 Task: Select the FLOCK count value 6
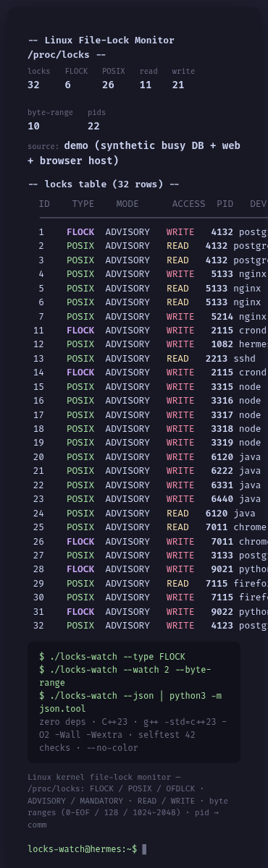68,85
